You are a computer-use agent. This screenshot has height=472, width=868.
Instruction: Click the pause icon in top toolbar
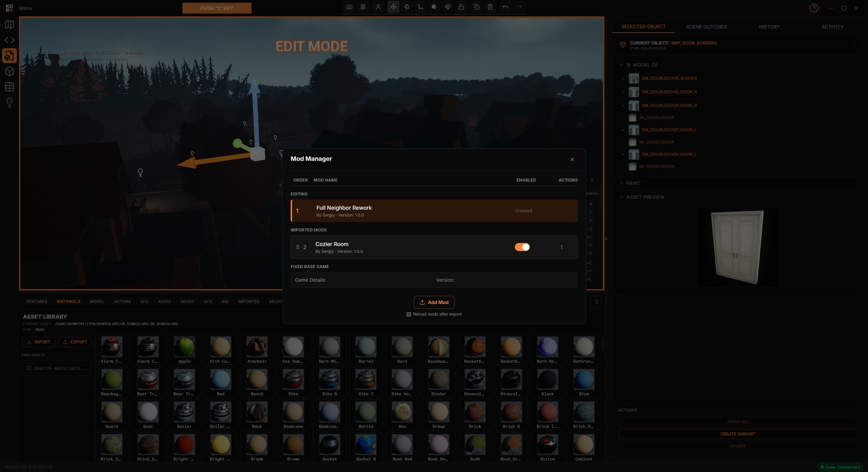point(363,7)
